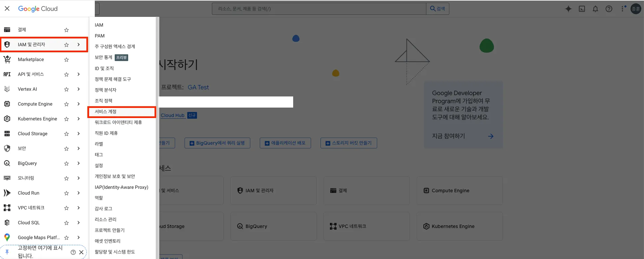Open the Google Cloud logo home link
Image resolution: width=644 pixels, height=259 pixels.
click(38, 9)
